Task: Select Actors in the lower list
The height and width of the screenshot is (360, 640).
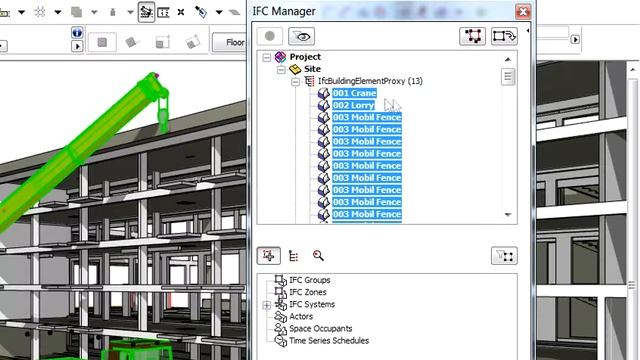Action: (x=301, y=316)
